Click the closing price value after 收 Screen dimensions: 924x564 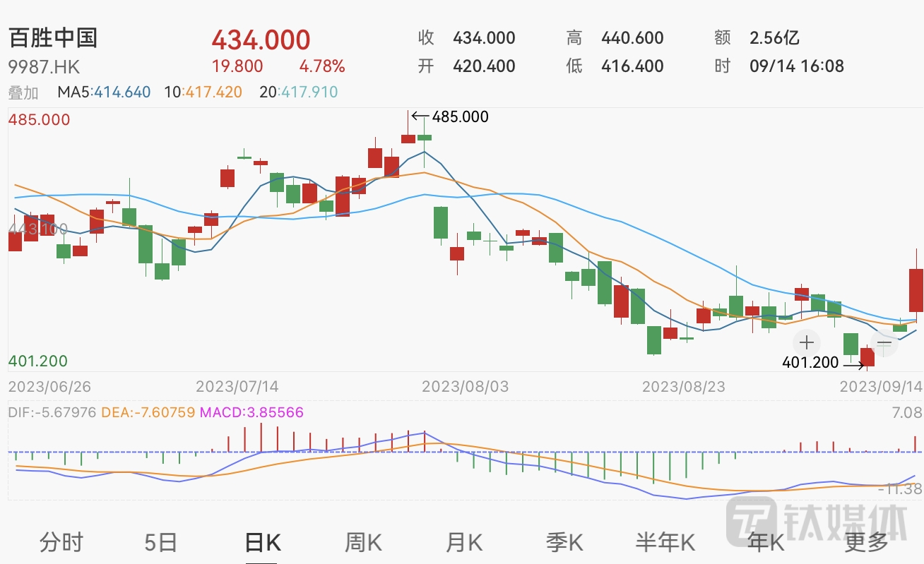484,38
